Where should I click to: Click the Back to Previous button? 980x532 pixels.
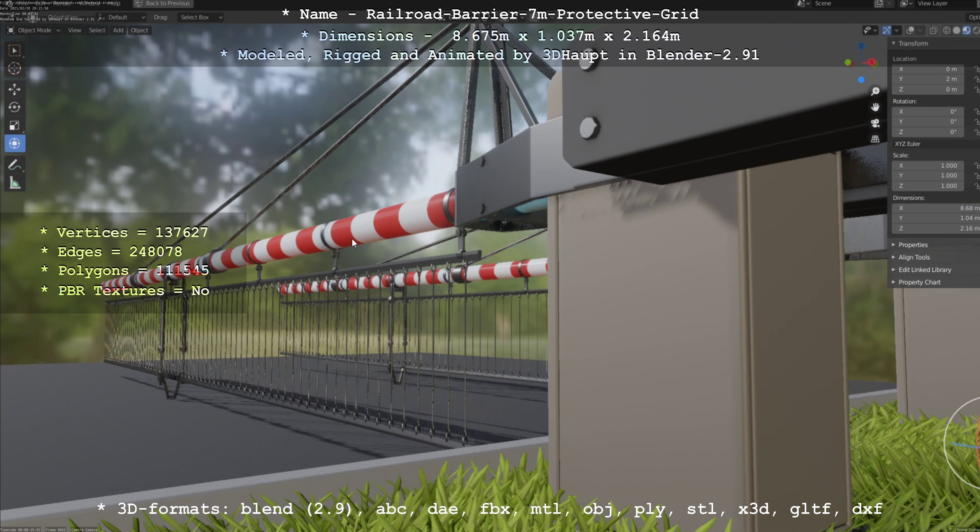[x=163, y=3]
